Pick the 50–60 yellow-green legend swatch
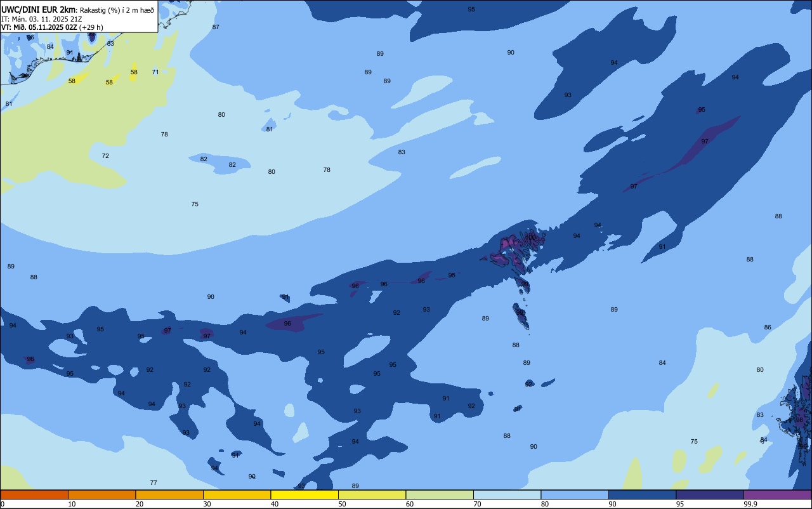 372,494
